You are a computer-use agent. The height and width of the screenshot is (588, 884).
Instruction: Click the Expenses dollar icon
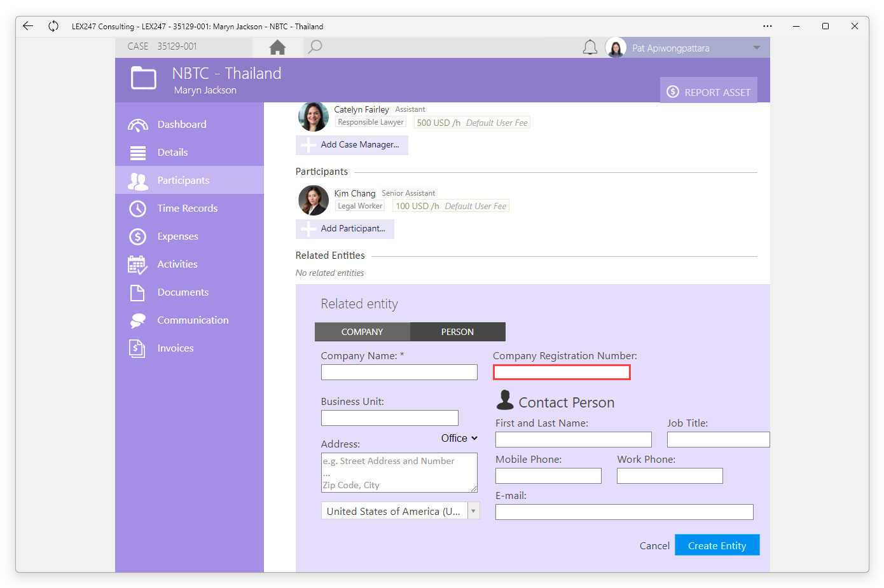[x=138, y=236]
